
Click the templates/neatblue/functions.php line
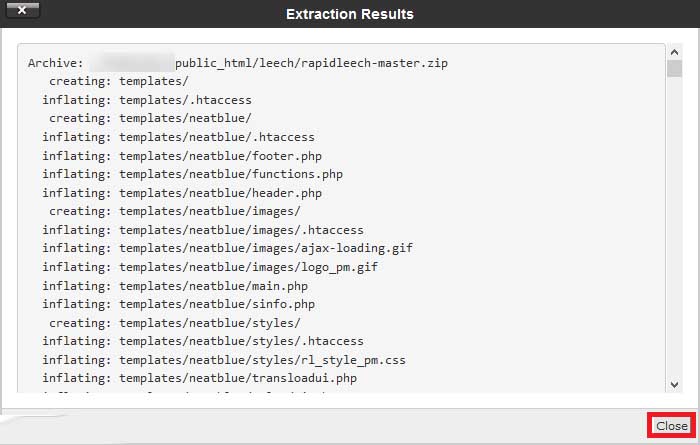(192, 174)
